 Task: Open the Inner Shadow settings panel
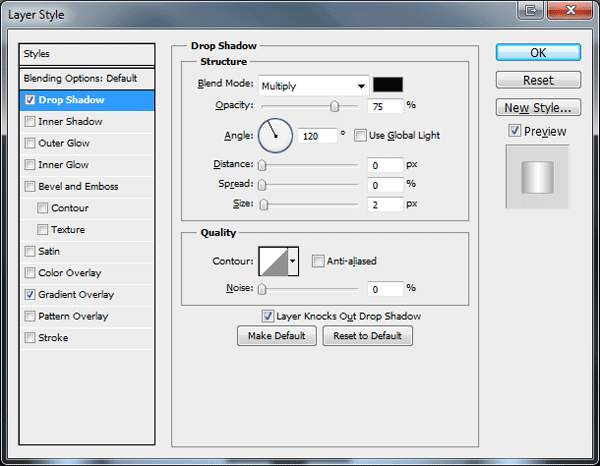coord(70,122)
